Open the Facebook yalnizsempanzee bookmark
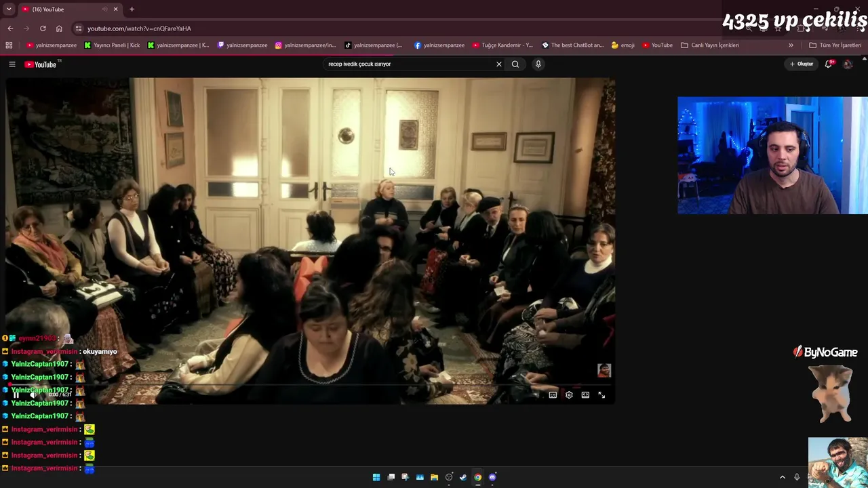Image resolution: width=868 pixels, height=488 pixels. (x=439, y=45)
